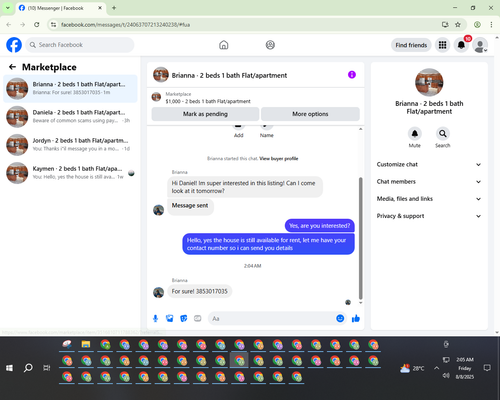The width and height of the screenshot is (500, 400).
Task: Click message 'For sure! 3853017035'
Action: click(x=199, y=291)
